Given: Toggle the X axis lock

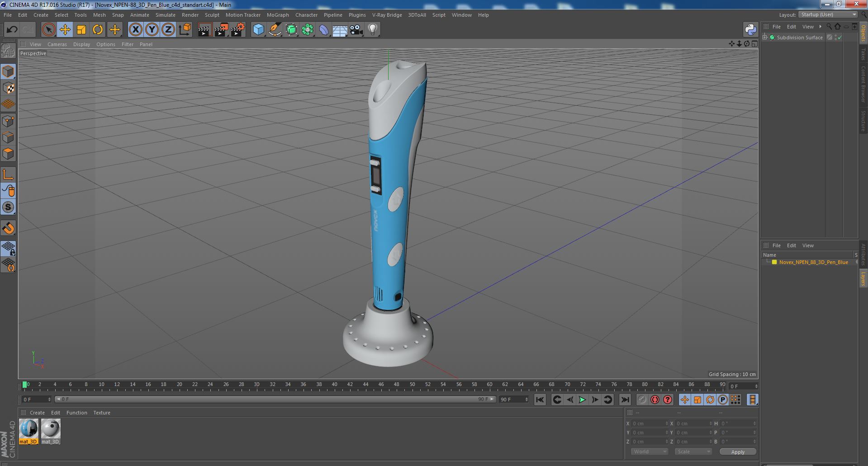Looking at the screenshot, I should (135, 30).
